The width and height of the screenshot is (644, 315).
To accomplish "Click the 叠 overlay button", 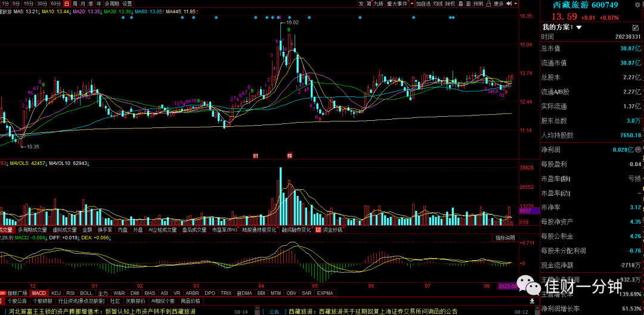I will point(461,4).
